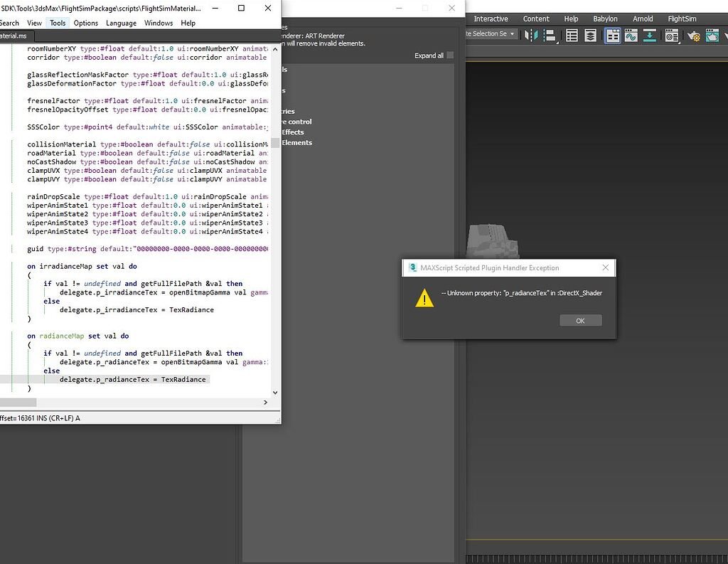Toggle the Ribbon toolbar button

612,36
